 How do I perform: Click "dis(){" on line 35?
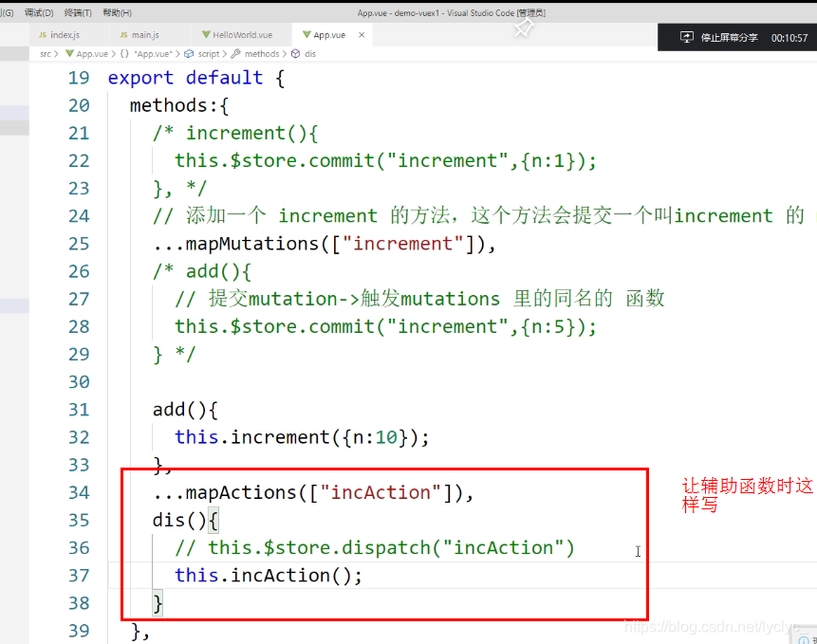pyautogui.click(x=185, y=521)
